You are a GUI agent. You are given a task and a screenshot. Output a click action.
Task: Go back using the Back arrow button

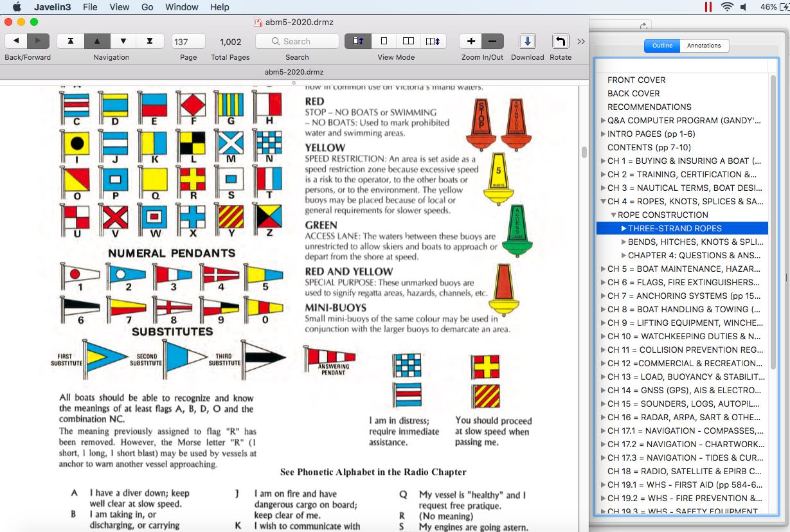[x=16, y=41]
